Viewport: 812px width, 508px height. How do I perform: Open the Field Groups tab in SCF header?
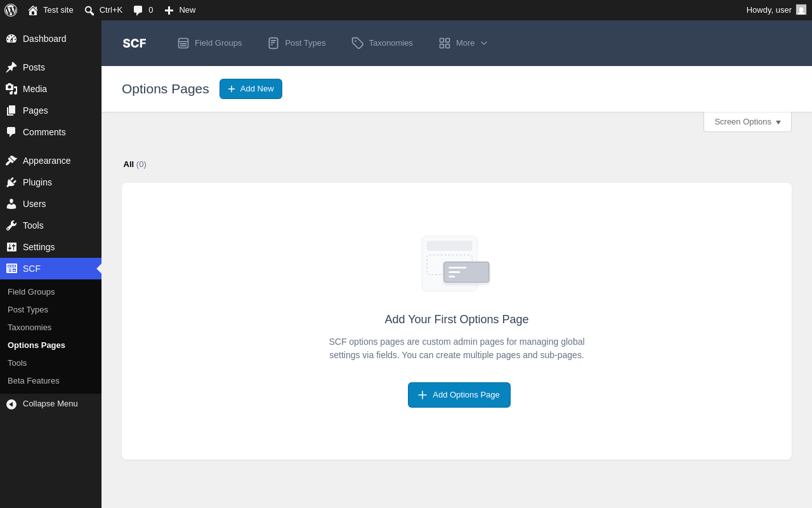click(x=210, y=43)
